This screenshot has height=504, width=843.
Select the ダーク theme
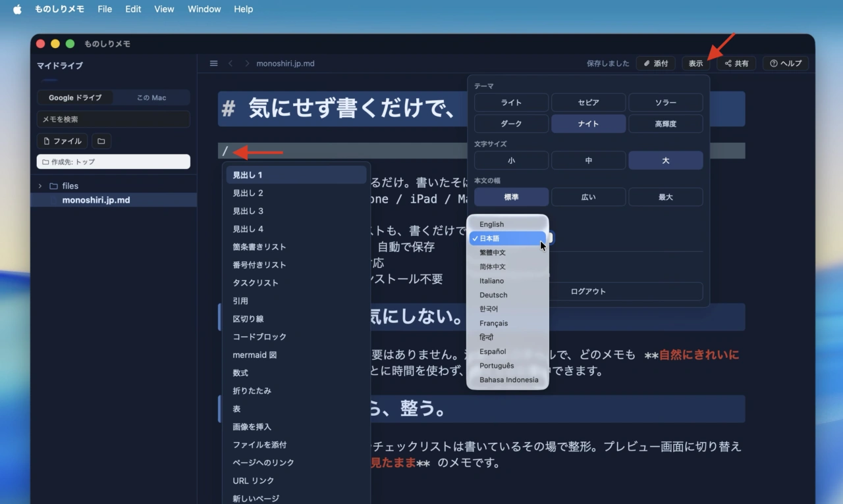point(511,124)
